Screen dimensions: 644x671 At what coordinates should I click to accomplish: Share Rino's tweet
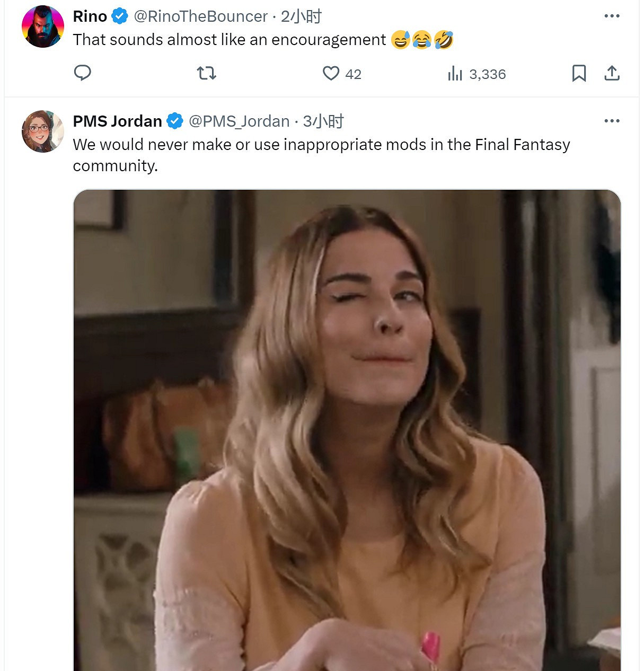pyautogui.click(x=612, y=73)
